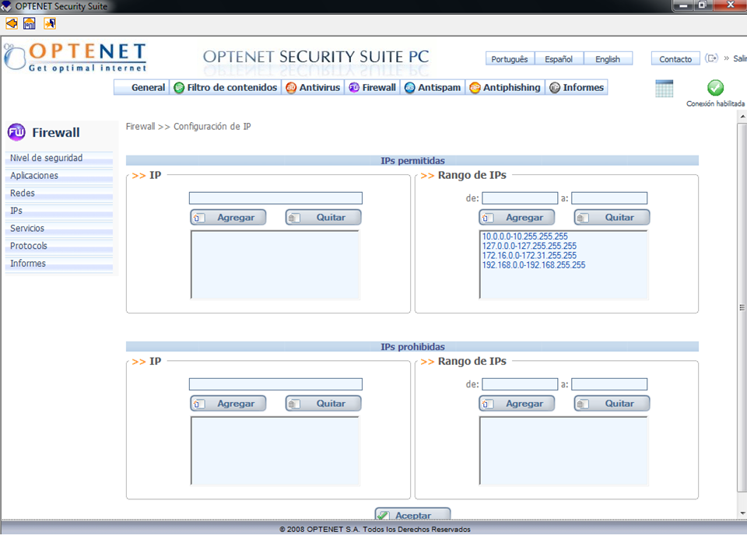Click the Firewall section icon in the sidebar
This screenshot has height=560, width=747.
coord(16,132)
